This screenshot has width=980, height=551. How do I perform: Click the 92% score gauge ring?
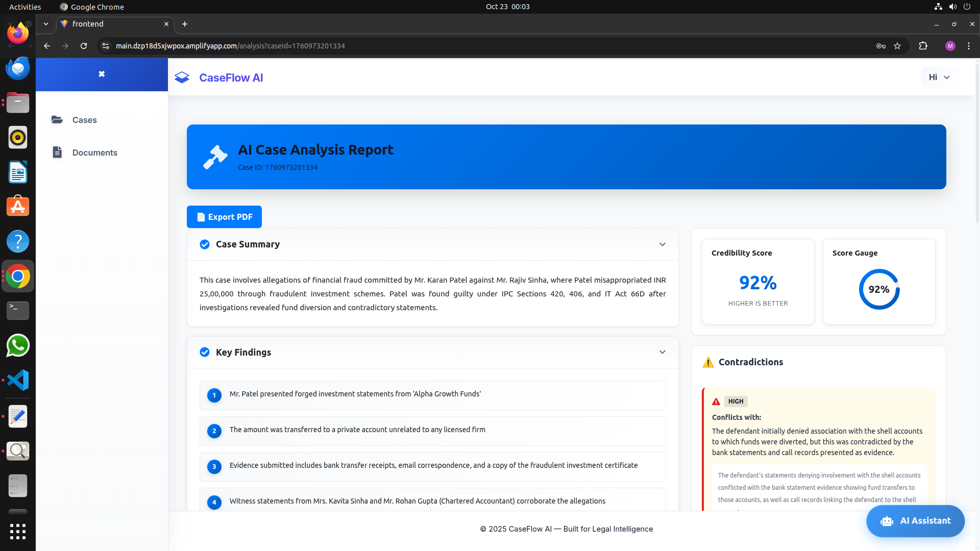point(879,289)
